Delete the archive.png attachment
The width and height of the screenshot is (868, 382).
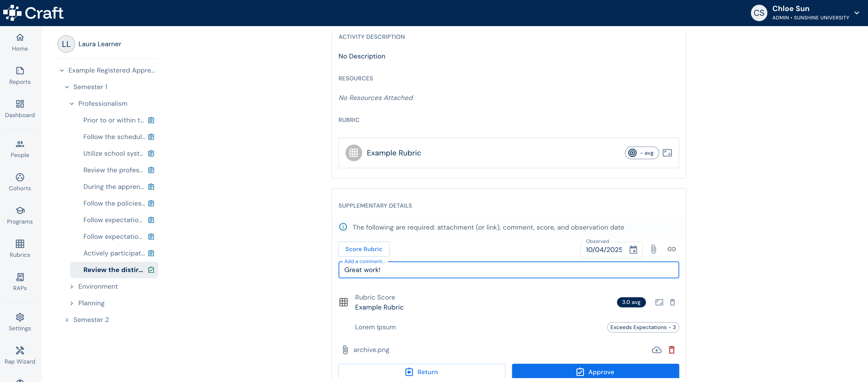click(672, 350)
